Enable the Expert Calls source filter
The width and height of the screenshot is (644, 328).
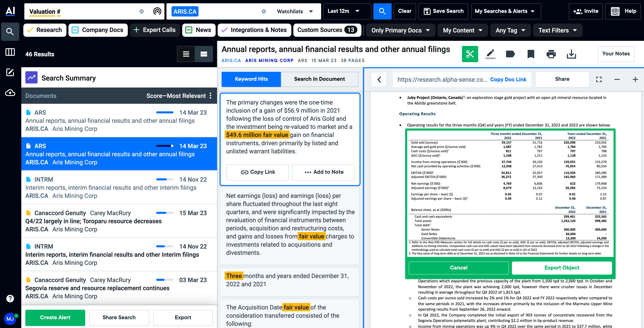(155, 30)
